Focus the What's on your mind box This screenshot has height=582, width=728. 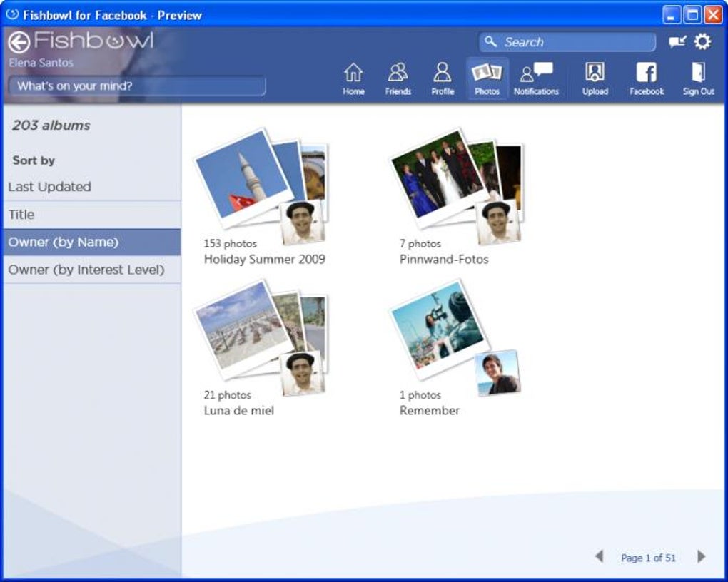click(137, 86)
